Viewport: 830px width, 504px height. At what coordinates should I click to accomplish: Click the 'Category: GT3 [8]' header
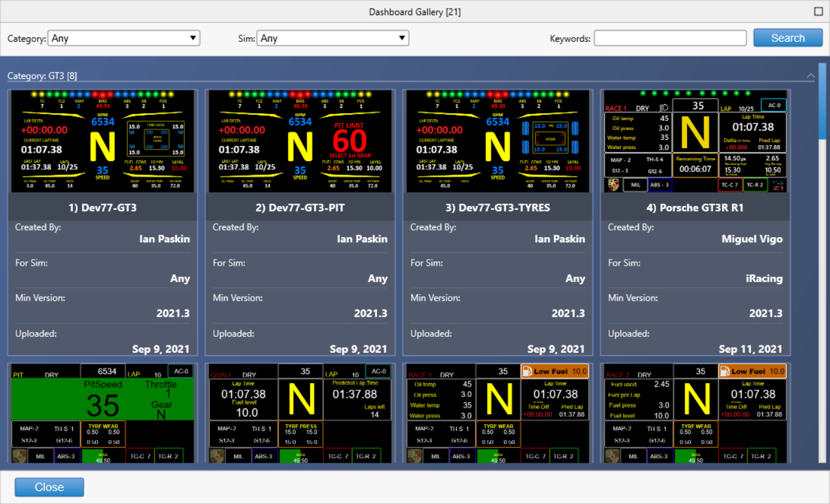[42, 76]
